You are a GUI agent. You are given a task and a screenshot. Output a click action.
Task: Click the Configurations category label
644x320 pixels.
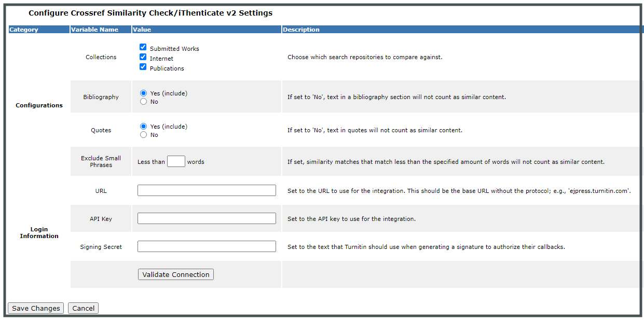39,105
